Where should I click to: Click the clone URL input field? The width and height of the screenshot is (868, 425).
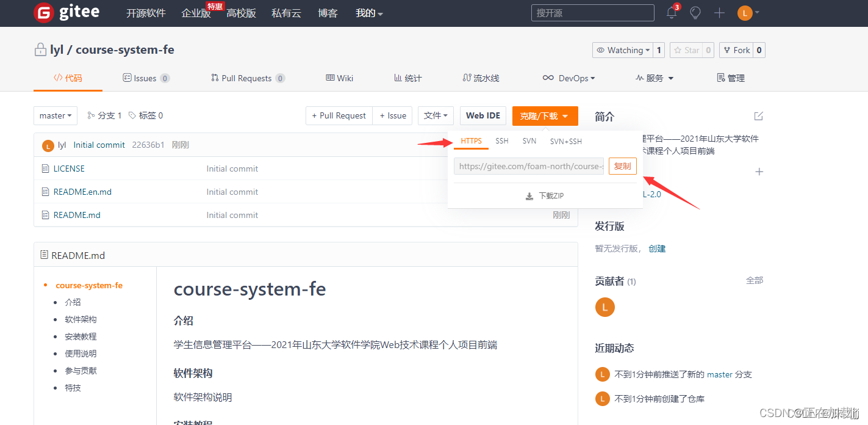point(529,166)
